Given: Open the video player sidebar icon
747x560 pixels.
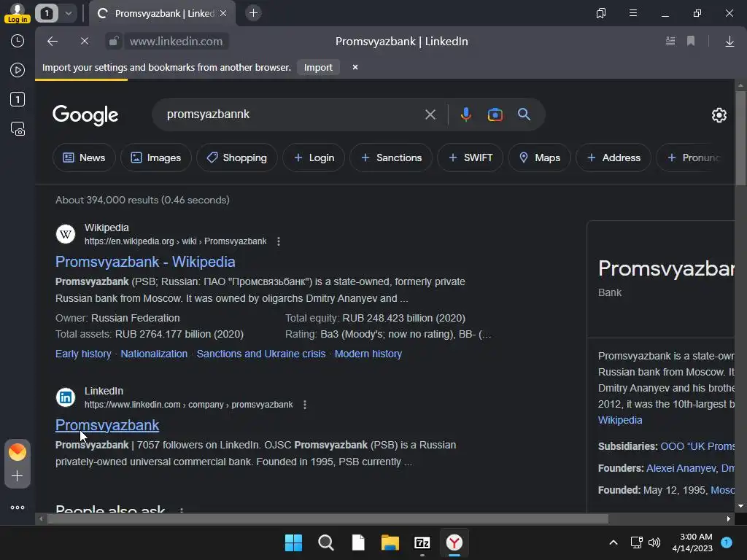Looking at the screenshot, I should [18, 70].
